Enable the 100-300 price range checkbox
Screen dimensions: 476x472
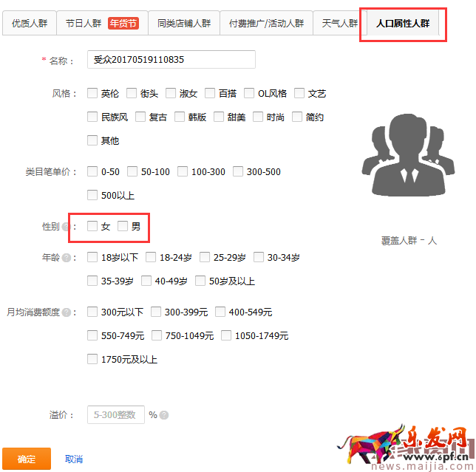click(x=183, y=171)
